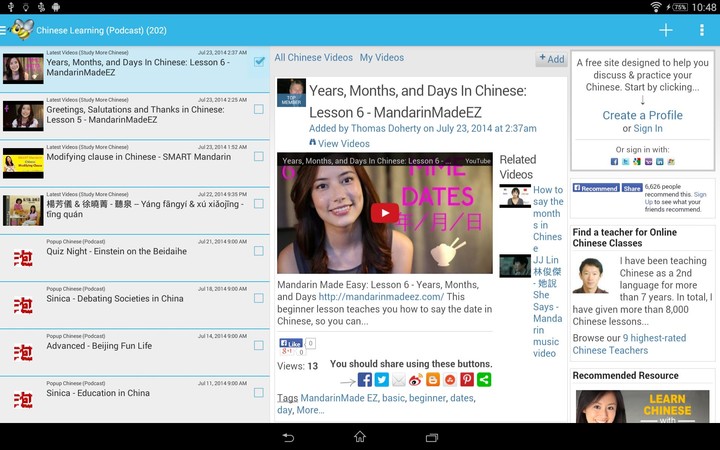Switch to All Chinese Videos tab
This screenshot has height=450, width=720.
coord(314,57)
